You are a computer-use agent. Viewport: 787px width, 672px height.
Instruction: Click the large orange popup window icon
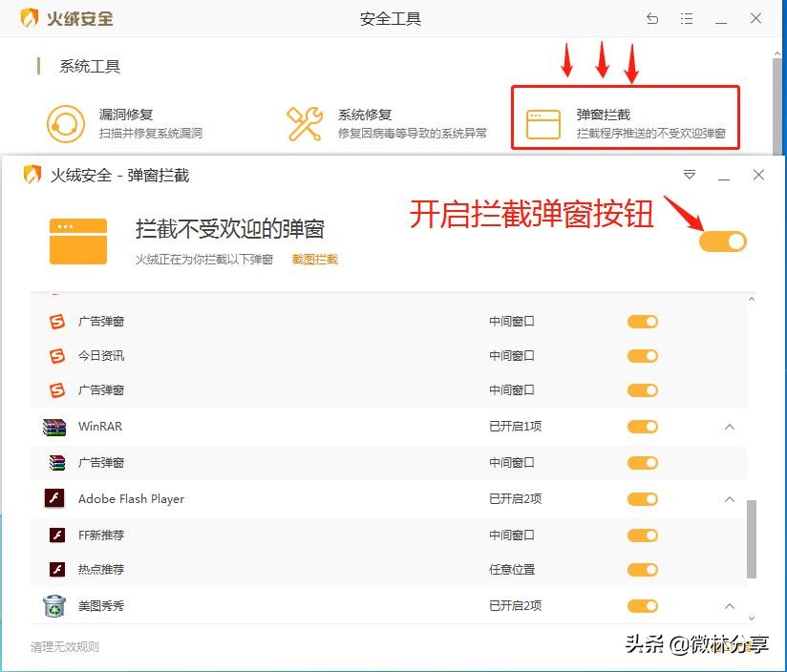tap(78, 241)
